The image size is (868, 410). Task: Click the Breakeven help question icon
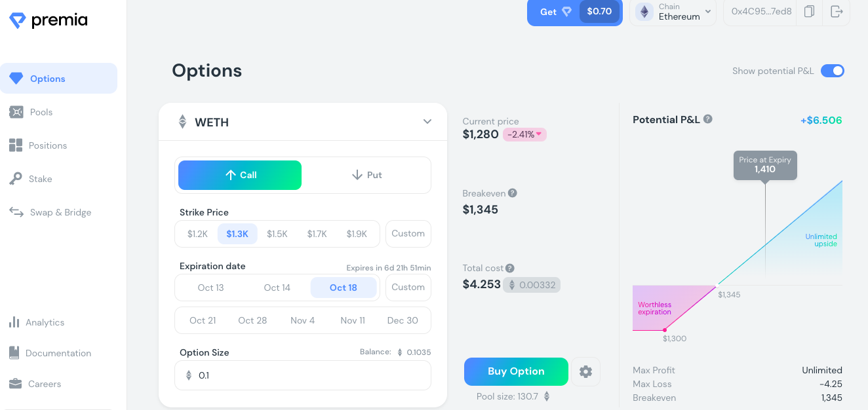513,193
